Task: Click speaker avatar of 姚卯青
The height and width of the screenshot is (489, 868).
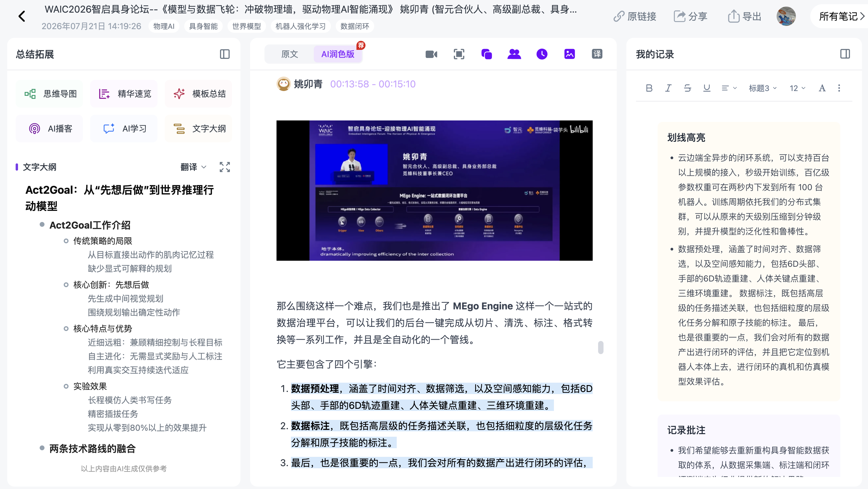Action: point(284,84)
